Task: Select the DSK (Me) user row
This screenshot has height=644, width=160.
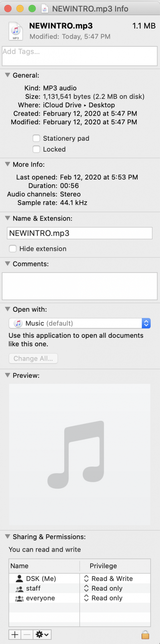Action: point(80,579)
